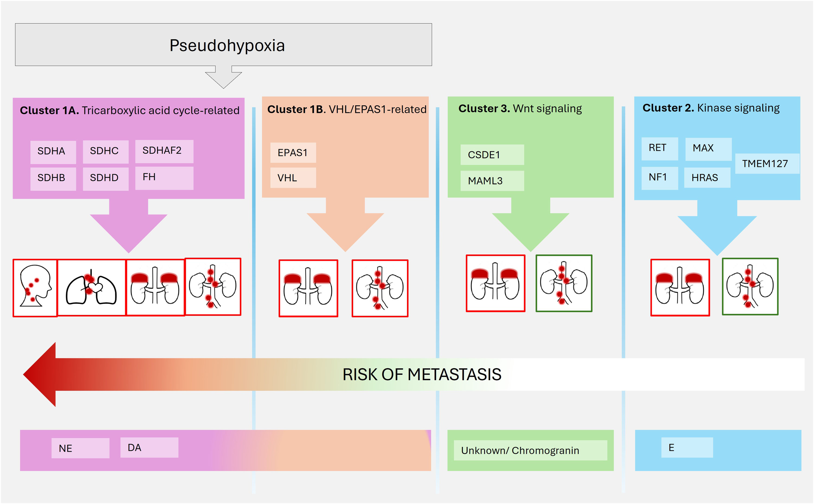Image resolution: width=814 pixels, height=504 pixels.
Task: Click the adrenal kidney icon under Cluster 1A
Action: pyautogui.click(x=155, y=287)
